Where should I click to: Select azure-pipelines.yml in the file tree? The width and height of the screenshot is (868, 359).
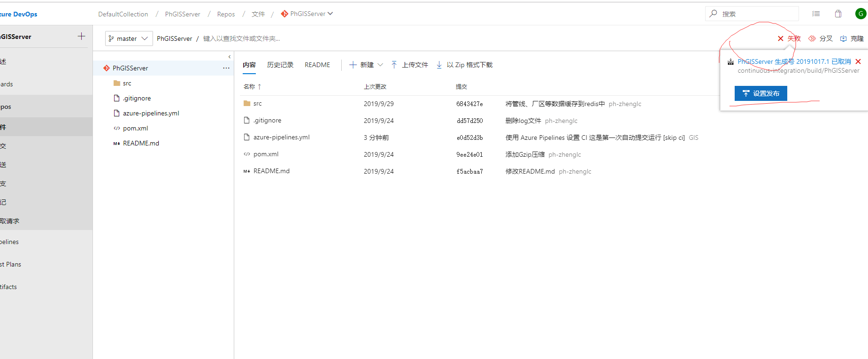point(151,113)
